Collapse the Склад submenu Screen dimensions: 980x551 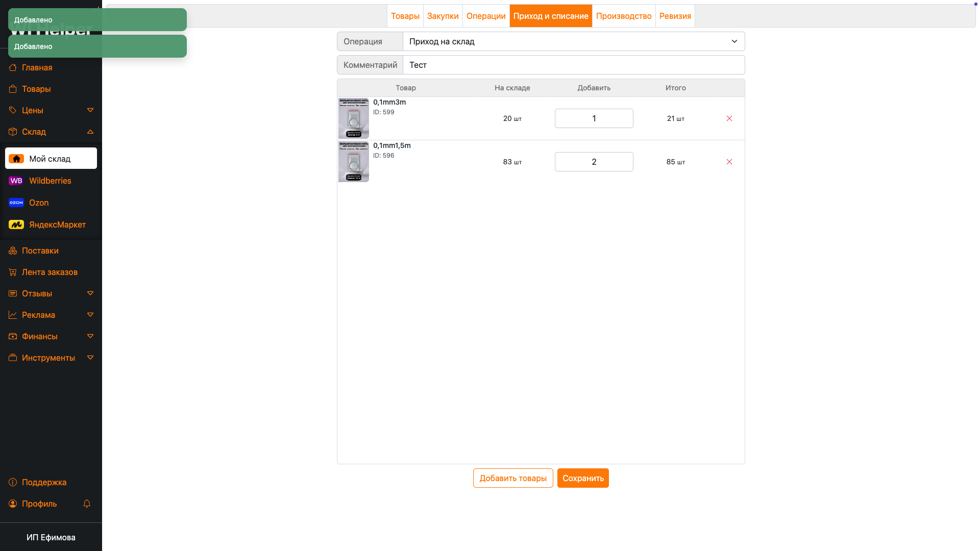tap(90, 132)
